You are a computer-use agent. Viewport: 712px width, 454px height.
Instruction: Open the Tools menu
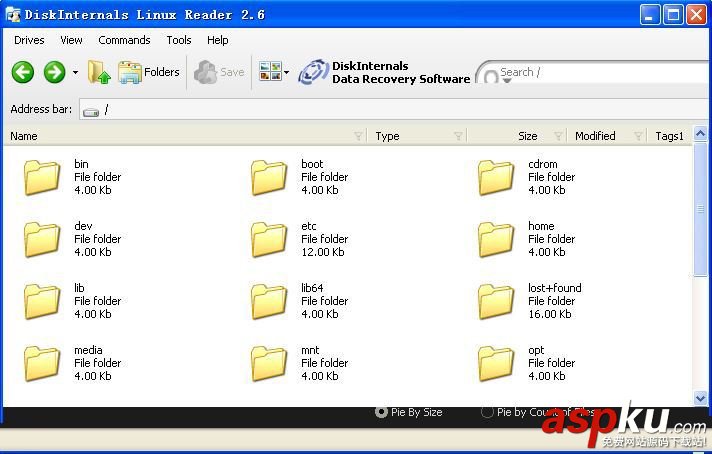point(178,40)
